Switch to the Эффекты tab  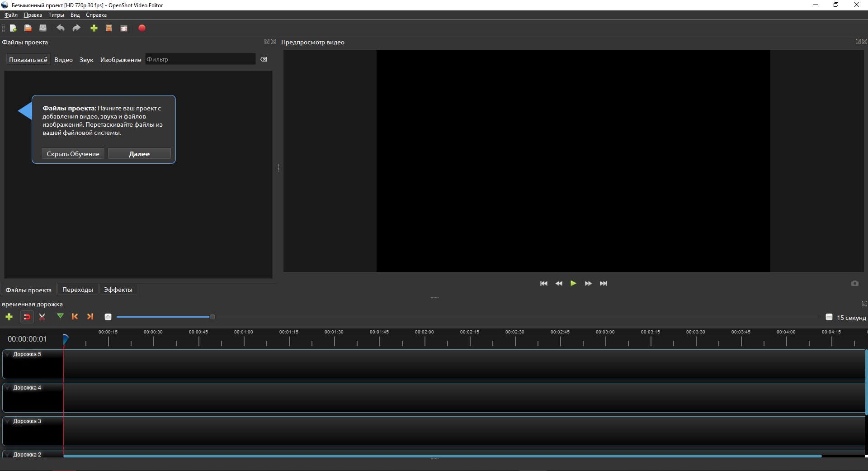click(x=118, y=290)
